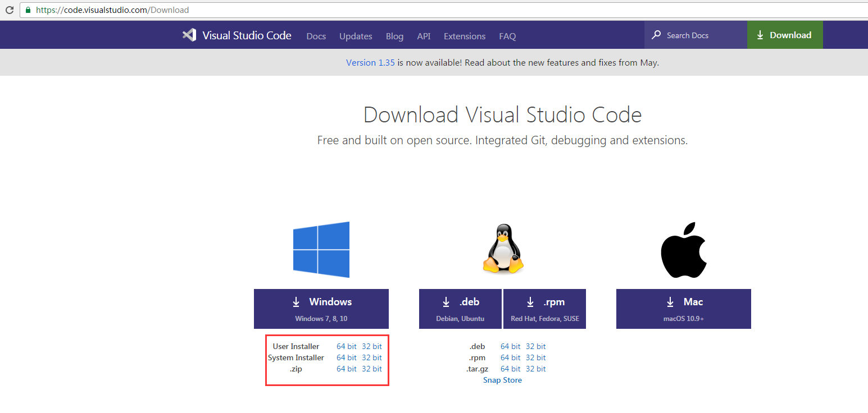Download System Installer 32 bit
Image resolution: width=868 pixels, height=413 pixels.
(372, 357)
